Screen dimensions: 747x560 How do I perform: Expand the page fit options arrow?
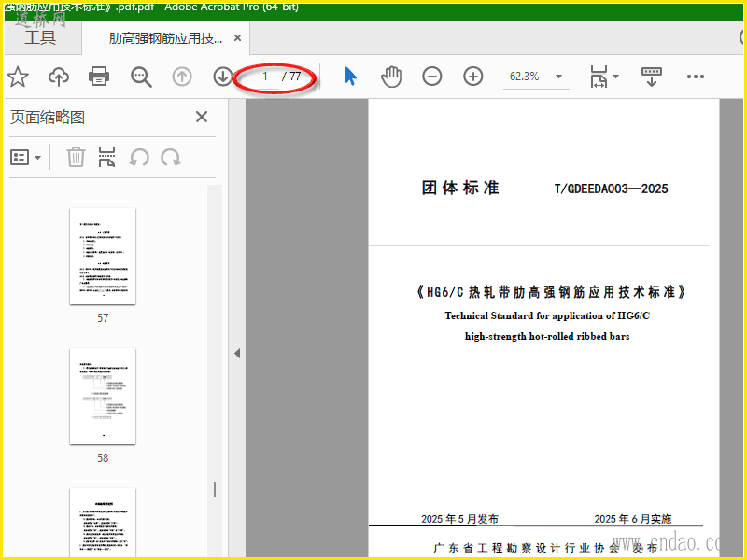point(615,77)
